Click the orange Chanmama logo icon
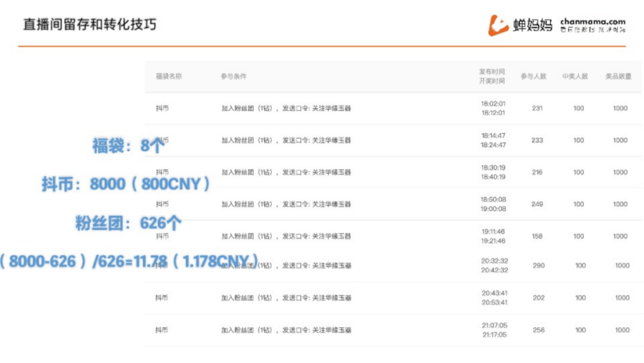The width and height of the screenshot is (644, 363). [498, 26]
